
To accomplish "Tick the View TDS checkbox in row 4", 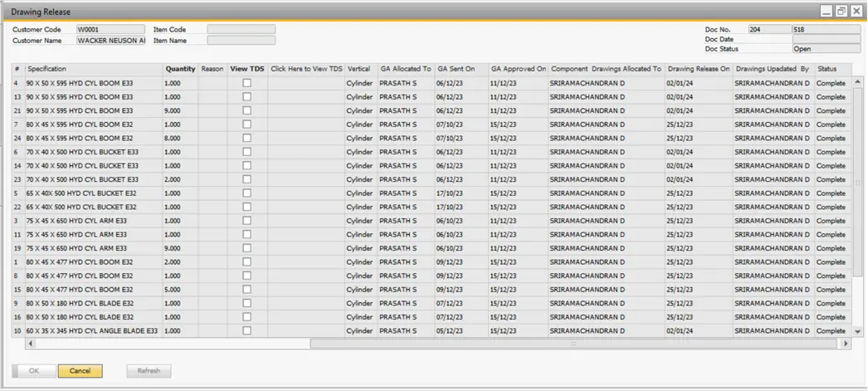I will coord(246,83).
